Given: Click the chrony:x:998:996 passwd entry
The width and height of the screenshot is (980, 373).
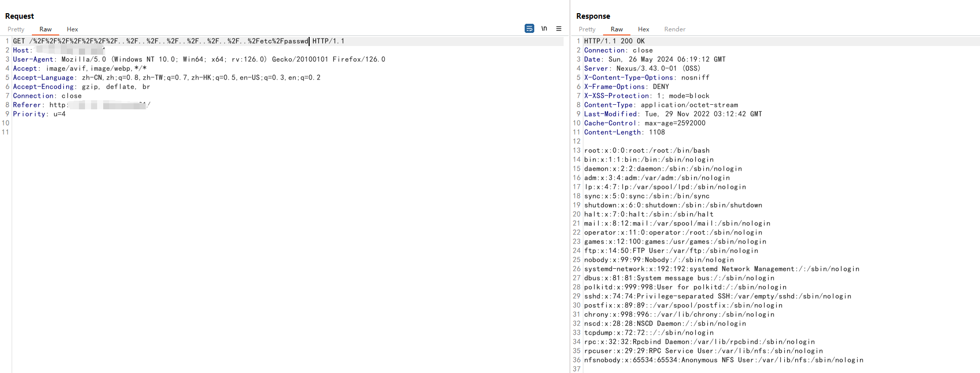Looking at the screenshot, I should 679,314.
